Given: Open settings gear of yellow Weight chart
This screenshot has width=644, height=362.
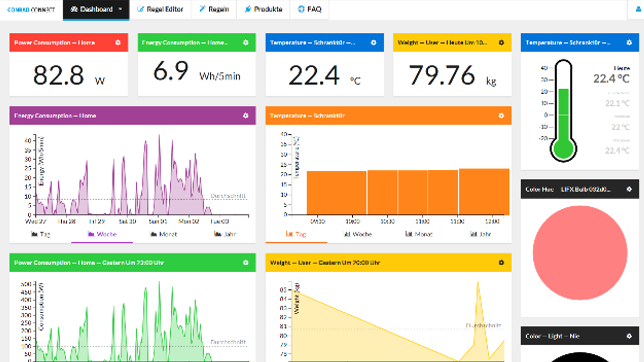Looking at the screenshot, I should pos(502,262).
